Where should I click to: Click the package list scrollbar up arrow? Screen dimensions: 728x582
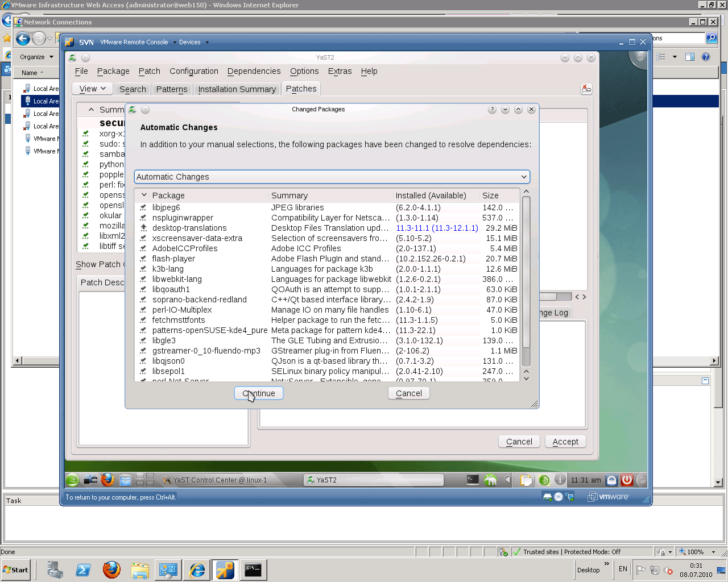[526, 192]
